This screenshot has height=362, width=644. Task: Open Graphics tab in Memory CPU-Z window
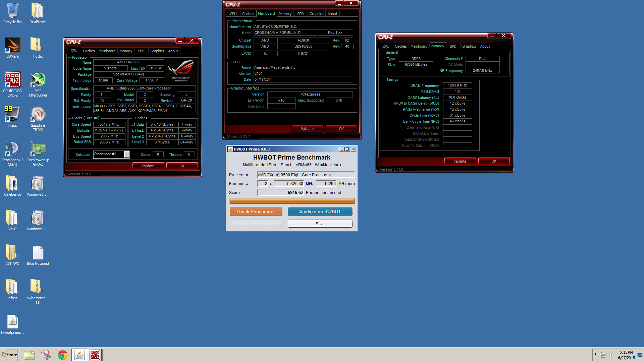coord(469,46)
